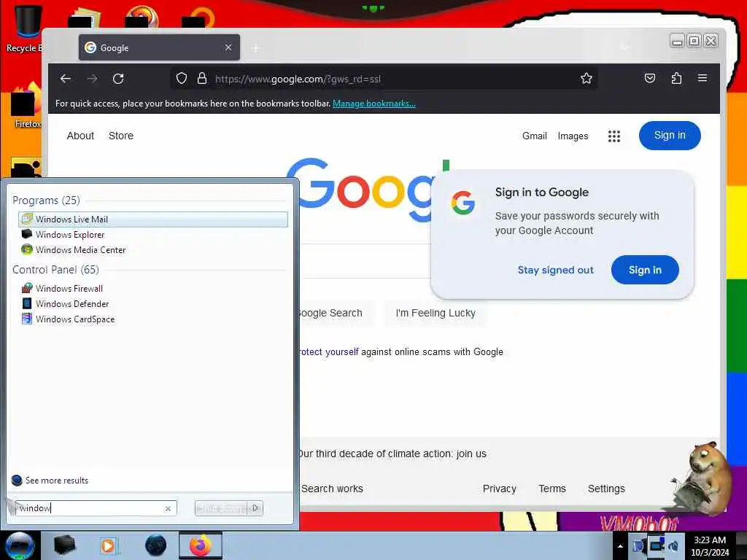Close the Google tab

click(x=228, y=47)
